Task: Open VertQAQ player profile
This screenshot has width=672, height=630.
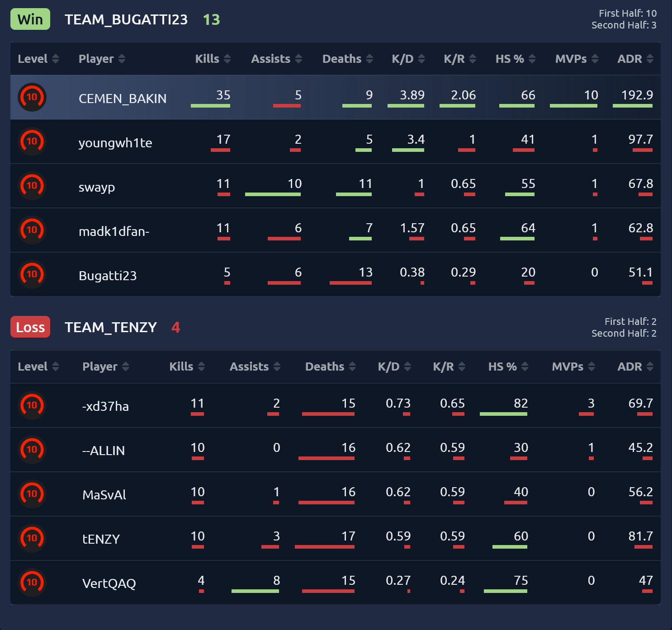Action: click(x=109, y=583)
